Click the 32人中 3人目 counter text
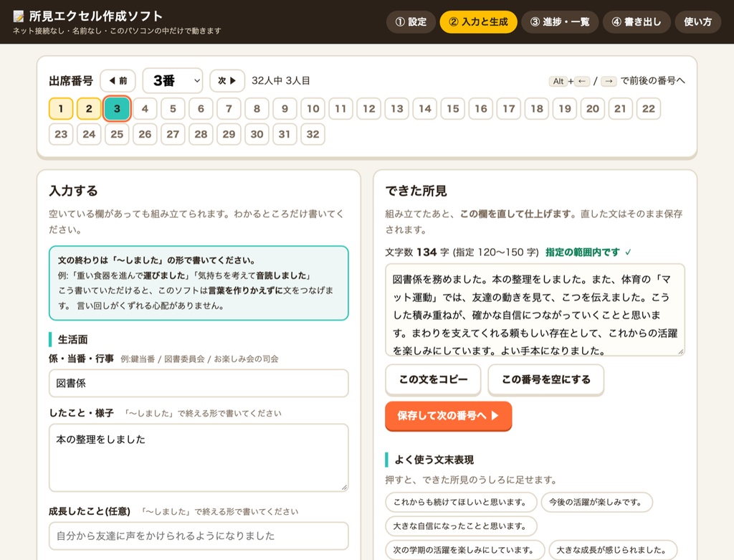 click(281, 80)
